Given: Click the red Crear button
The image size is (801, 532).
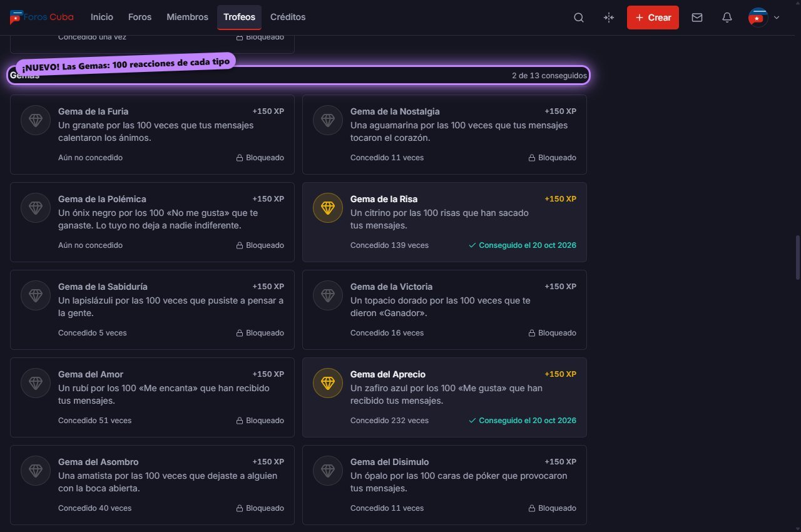Looking at the screenshot, I should pos(653,18).
